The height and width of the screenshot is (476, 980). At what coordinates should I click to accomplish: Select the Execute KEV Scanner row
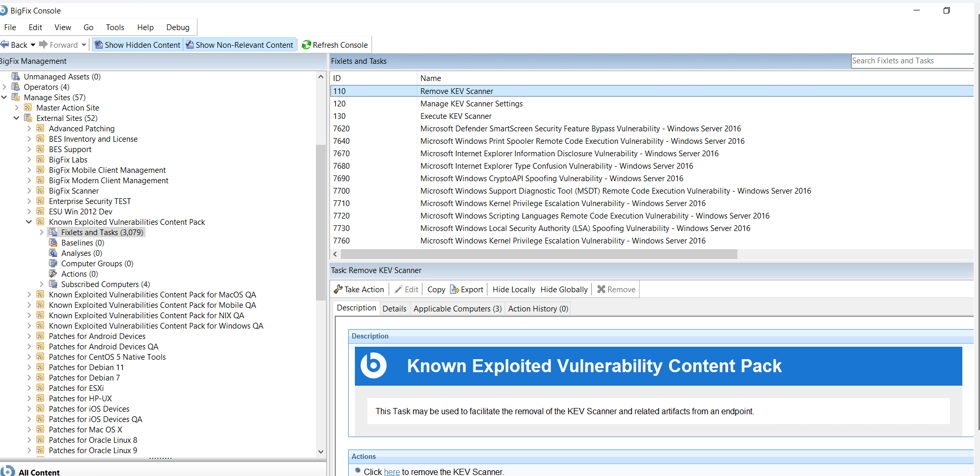(652, 116)
